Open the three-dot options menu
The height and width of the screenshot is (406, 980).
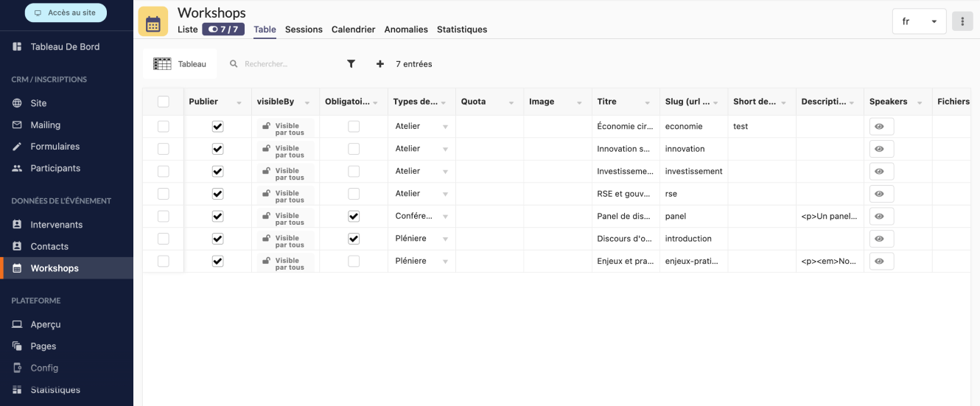click(962, 21)
